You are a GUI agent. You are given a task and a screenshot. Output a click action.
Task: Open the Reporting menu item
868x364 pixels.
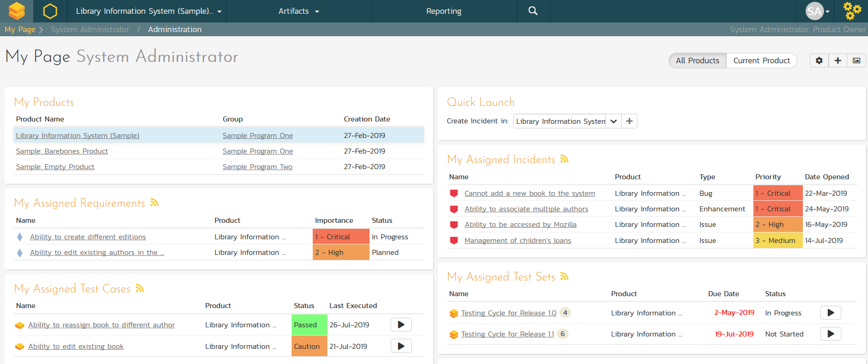pos(443,11)
